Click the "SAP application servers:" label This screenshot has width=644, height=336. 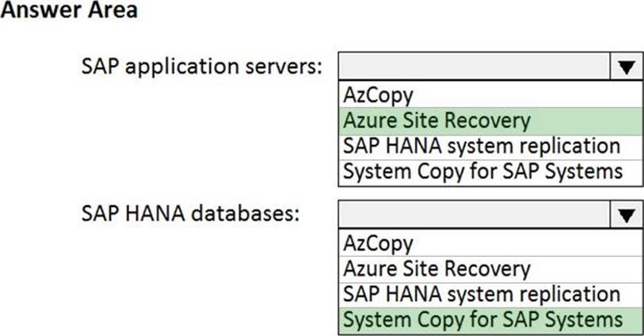pyautogui.click(x=203, y=67)
